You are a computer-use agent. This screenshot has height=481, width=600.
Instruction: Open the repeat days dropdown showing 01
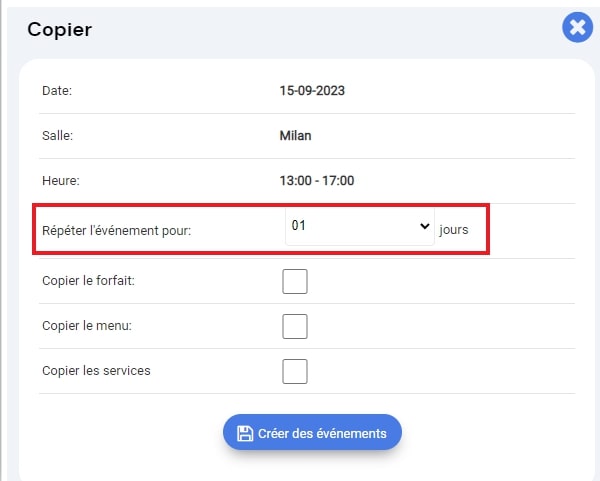(360, 226)
